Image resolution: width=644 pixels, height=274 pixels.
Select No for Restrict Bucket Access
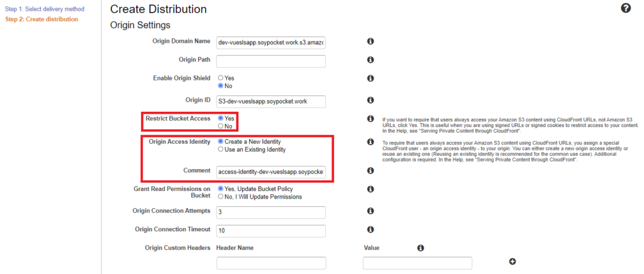(x=221, y=126)
